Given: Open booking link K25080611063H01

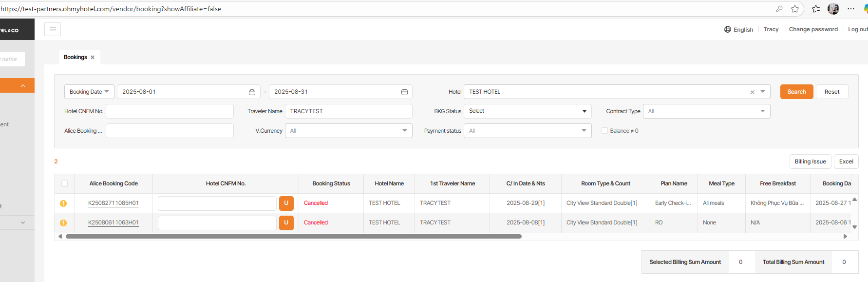Looking at the screenshot, I should coord(113,222).
